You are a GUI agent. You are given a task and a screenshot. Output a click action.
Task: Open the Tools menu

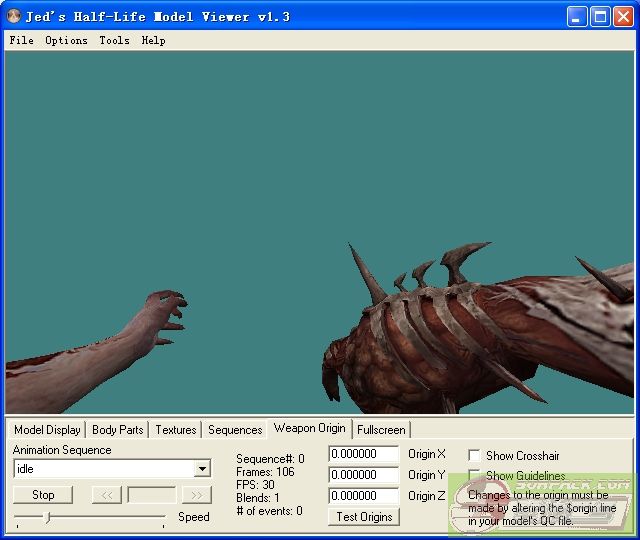pos(114,41)
